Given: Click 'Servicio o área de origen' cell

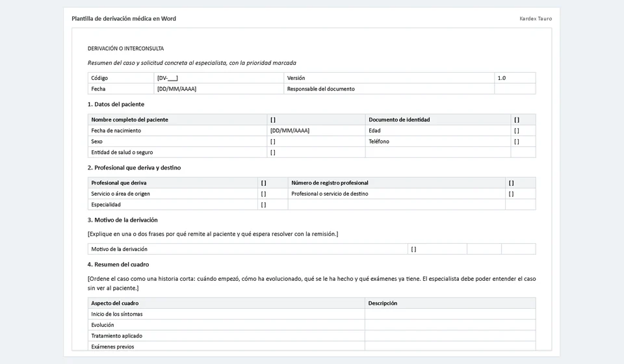Looking at the screenshot, I should 173,194.
